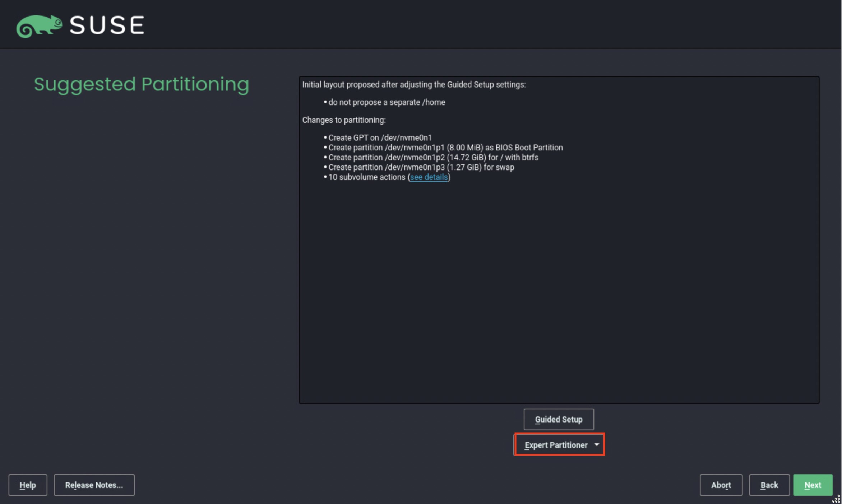Proceed with the Next button
842x504 pixels.
(813, 485)
